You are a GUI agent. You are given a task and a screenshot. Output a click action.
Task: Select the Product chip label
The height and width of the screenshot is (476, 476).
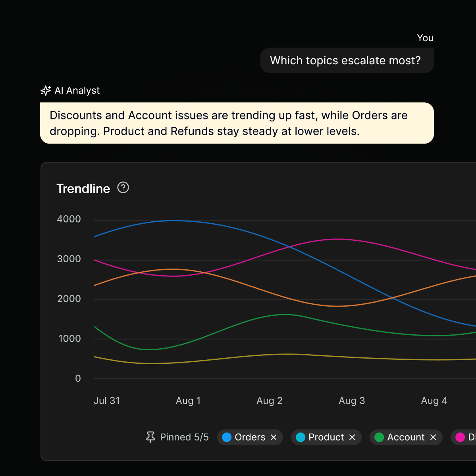[x=326, y=437]
